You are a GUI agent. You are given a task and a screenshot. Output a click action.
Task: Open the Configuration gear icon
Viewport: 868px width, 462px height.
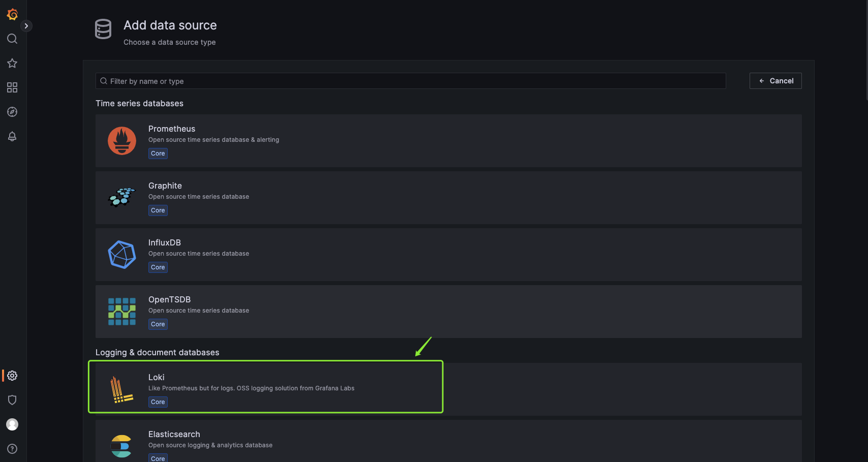tap(12, 376)
